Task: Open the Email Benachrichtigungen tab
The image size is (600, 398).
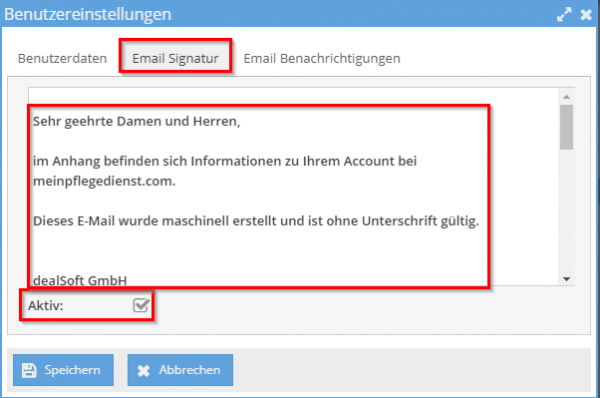Action: coord(322,59)
